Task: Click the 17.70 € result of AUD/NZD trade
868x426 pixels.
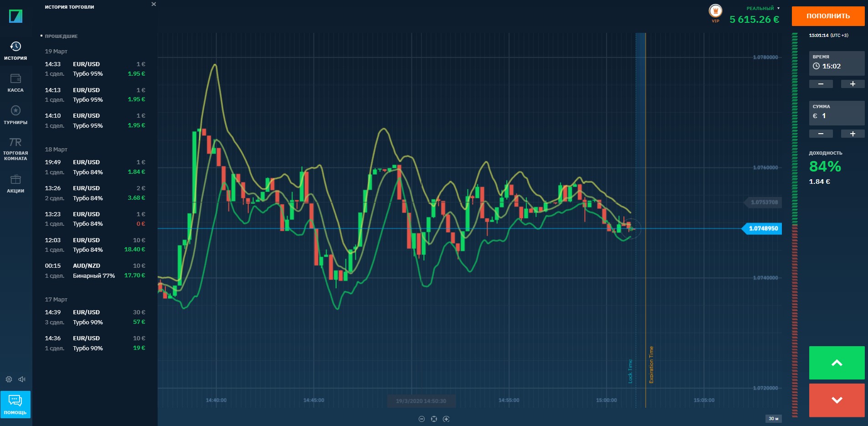Action: (134, 275)
